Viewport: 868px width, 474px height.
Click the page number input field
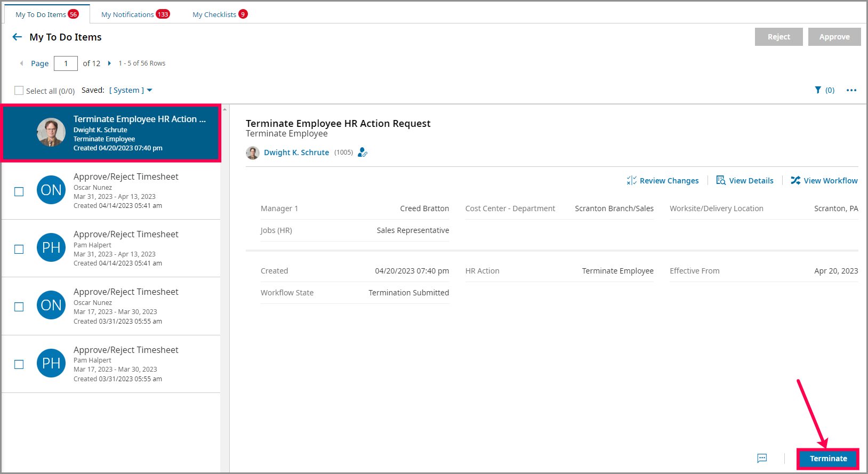(x=66, y=63)
